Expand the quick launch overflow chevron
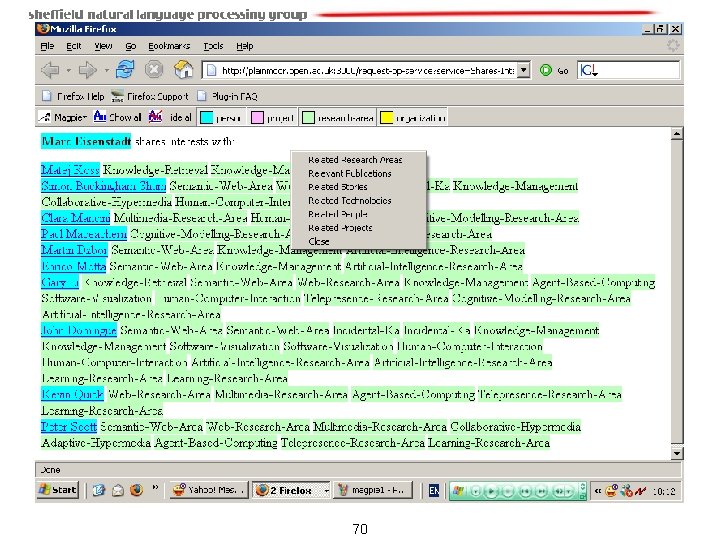The height and width of the screenshot is (540, 720). pos(155,487)
